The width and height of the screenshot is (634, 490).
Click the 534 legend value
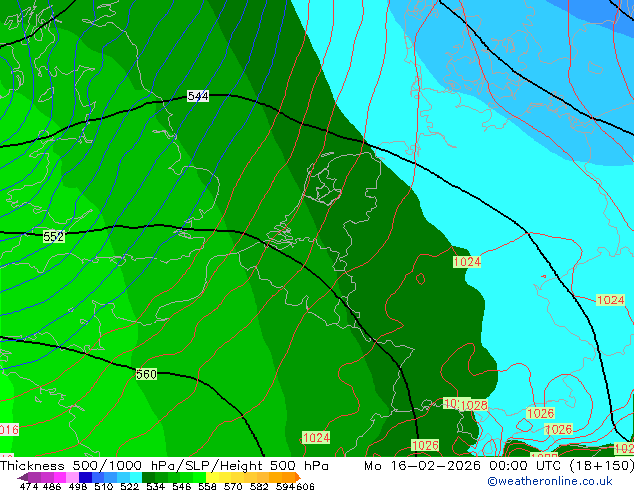155,486
